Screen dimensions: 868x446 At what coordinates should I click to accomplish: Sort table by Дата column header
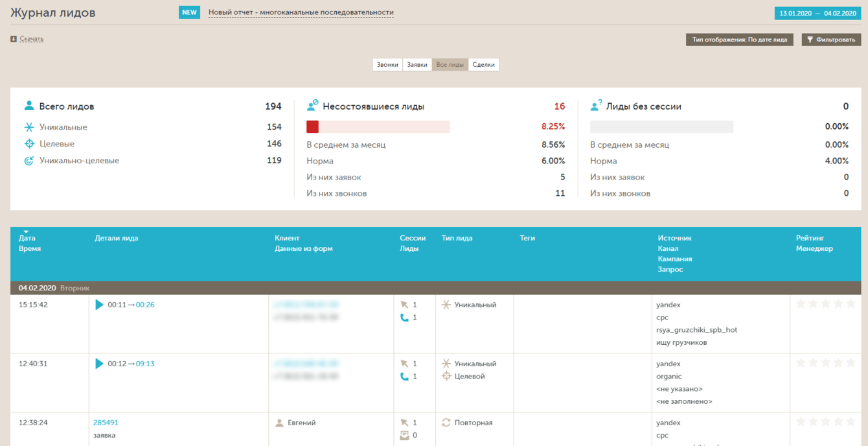coord(27,238)
